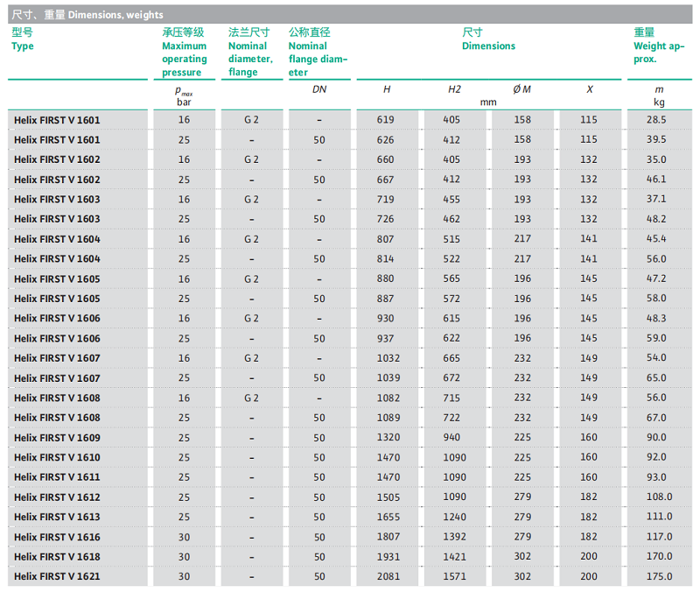Click the row label 'Helix FIRST V 1611'

57,477
